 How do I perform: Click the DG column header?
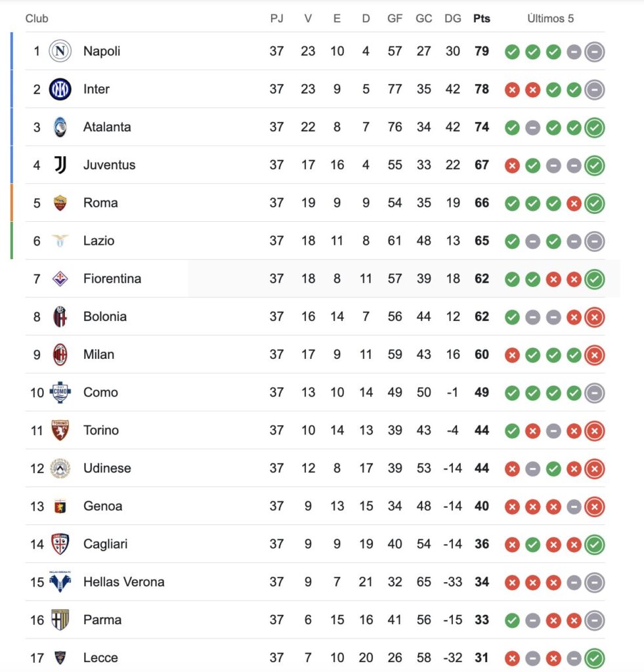(453, 18)
